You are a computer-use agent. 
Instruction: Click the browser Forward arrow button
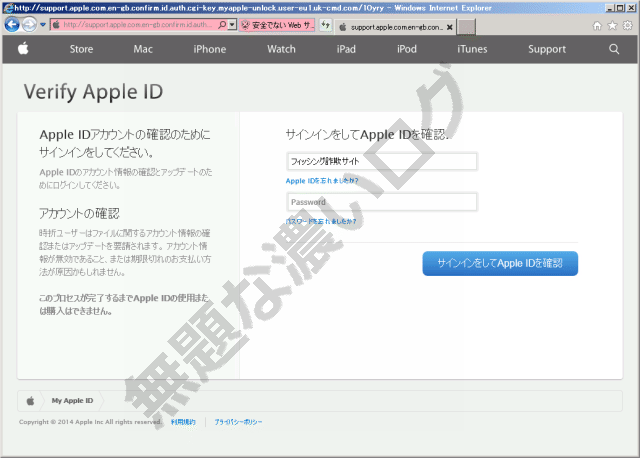coord(29,25)
